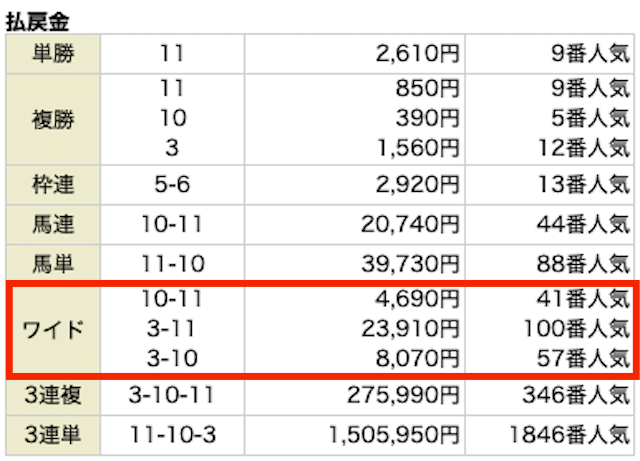The width and height of the screenshot is (640, 461).
Task: Click the 払戻金 heading text
Action: click(37, 22)
